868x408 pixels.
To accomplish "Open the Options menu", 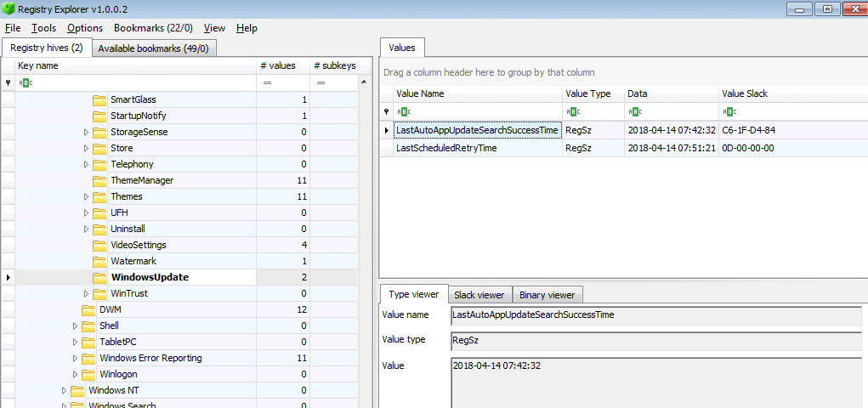I will [85, 28].
